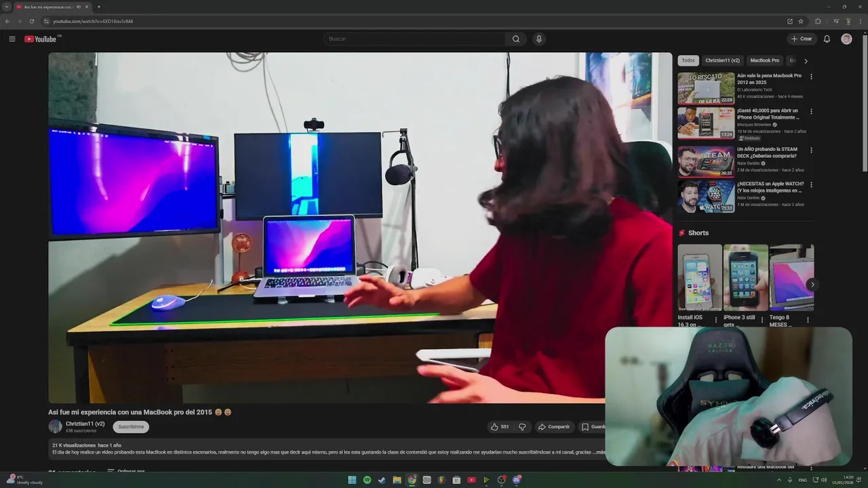Open the ENG language indicator
Image resolution: width=868 pixels, height=488 pixels.
tap(803, 480)
